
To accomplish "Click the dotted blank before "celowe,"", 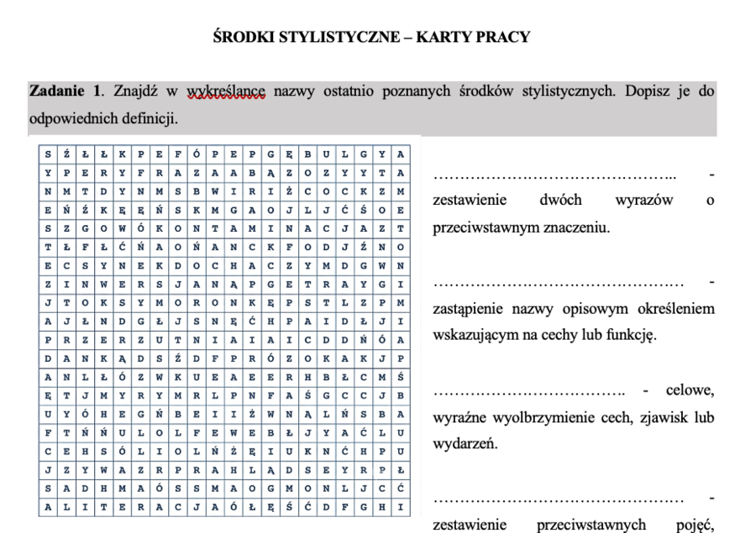I will 528,393.
